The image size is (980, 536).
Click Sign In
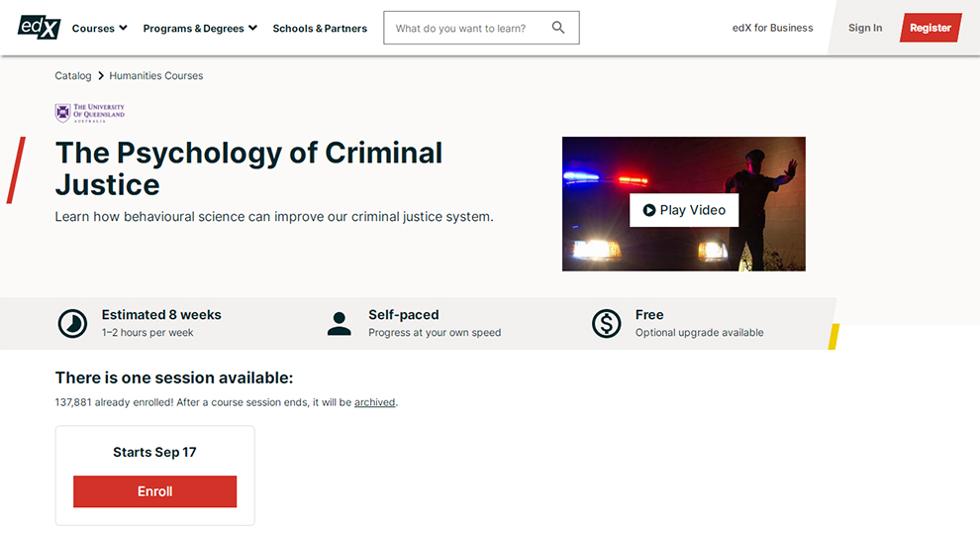[x=865, y=28]
